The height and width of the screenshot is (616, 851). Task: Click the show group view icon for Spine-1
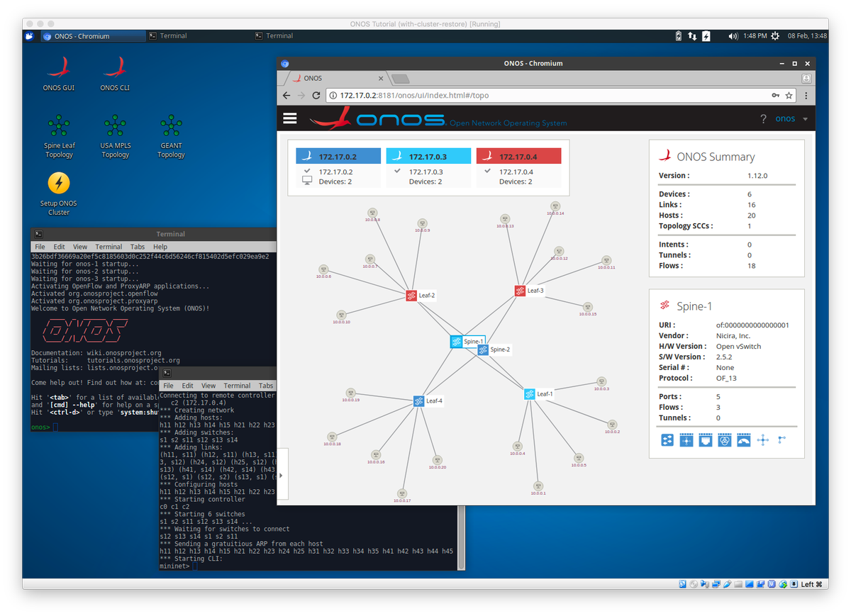click(x=725, y=440)
